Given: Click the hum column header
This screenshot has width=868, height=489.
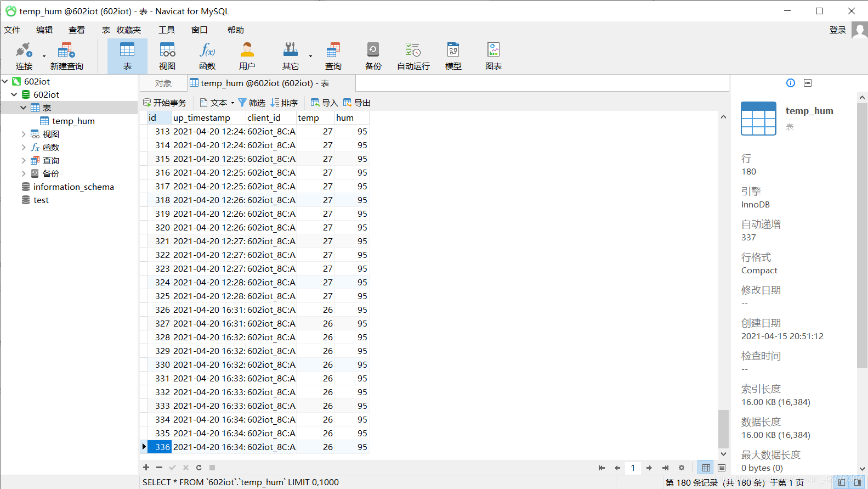Looking at the screenshot, I should (351, 117).
